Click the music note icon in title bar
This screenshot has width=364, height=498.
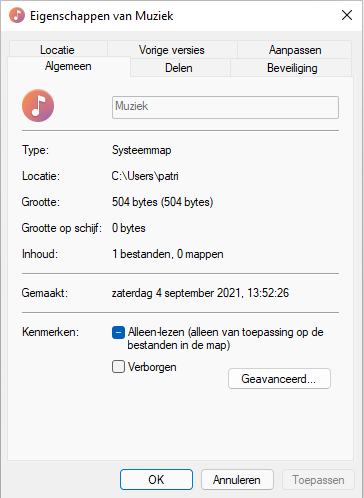point(17,15)
